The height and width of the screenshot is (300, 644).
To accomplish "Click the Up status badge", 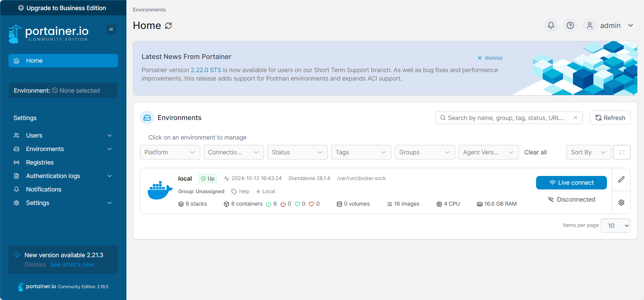I will coord(208,179).
